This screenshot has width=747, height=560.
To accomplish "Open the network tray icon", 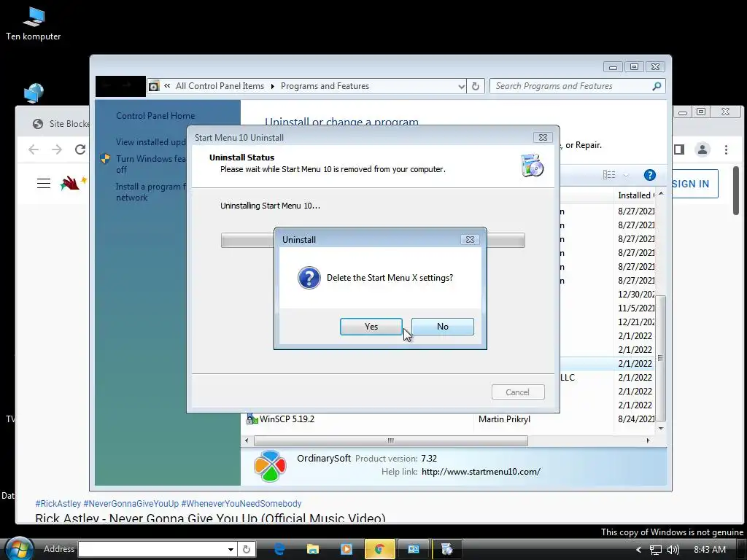I will (656, 550).
